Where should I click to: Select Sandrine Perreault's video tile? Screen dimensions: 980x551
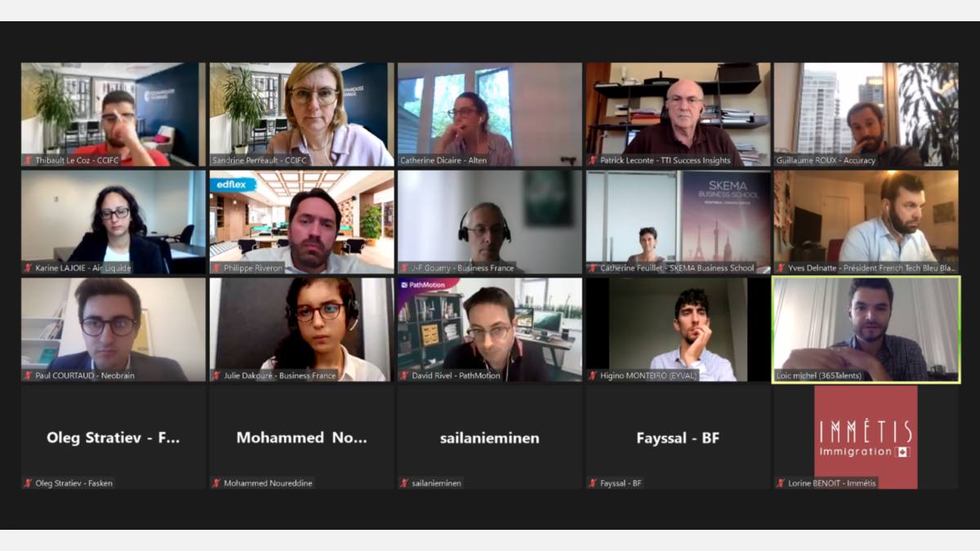coord(301,114)
